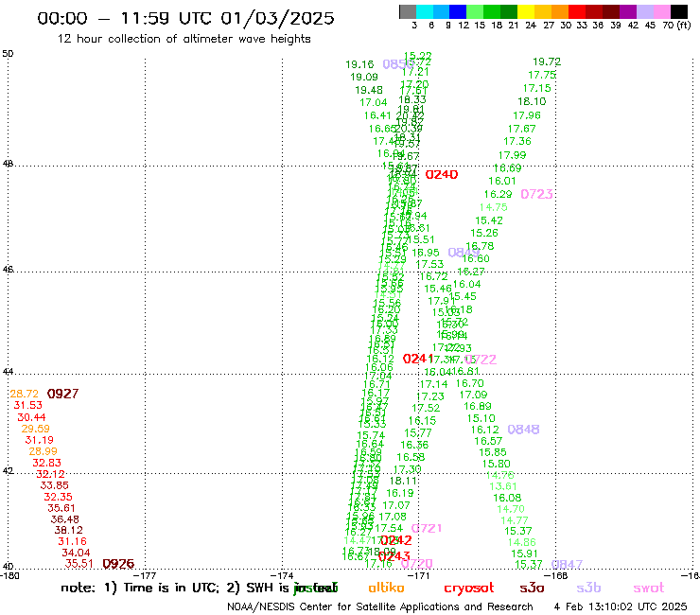Image resolution: width=700 pixels, height=615 pixels.
Task: Click the latitude axis label 48
Action: click(8, 164)
